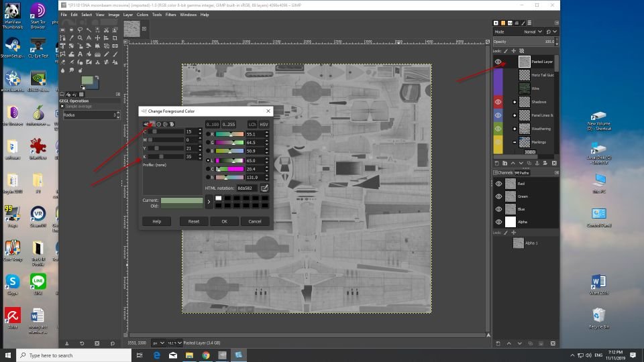The height and width of the screenshot is (362, 644).
Task: Switch to the Paths tab
Action: 522,173
